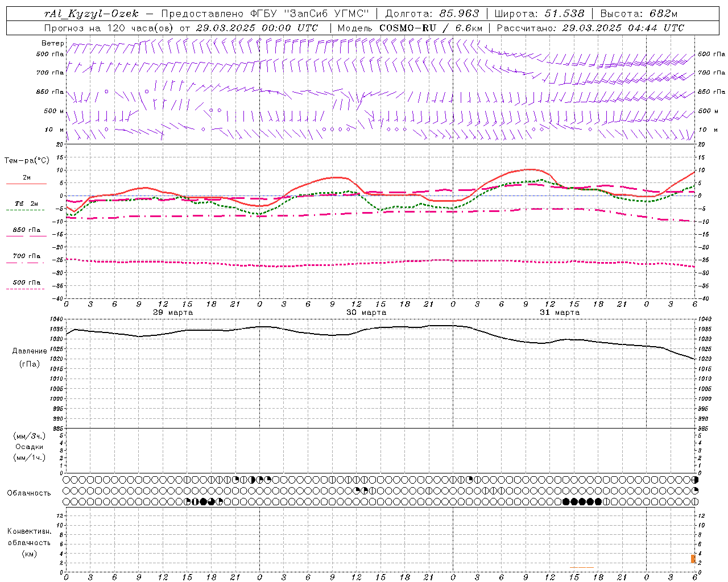Screen dimensions: 728x582
Task: Click the (мм/1ч.) precipitation unit label
Action: pos(30,458)
